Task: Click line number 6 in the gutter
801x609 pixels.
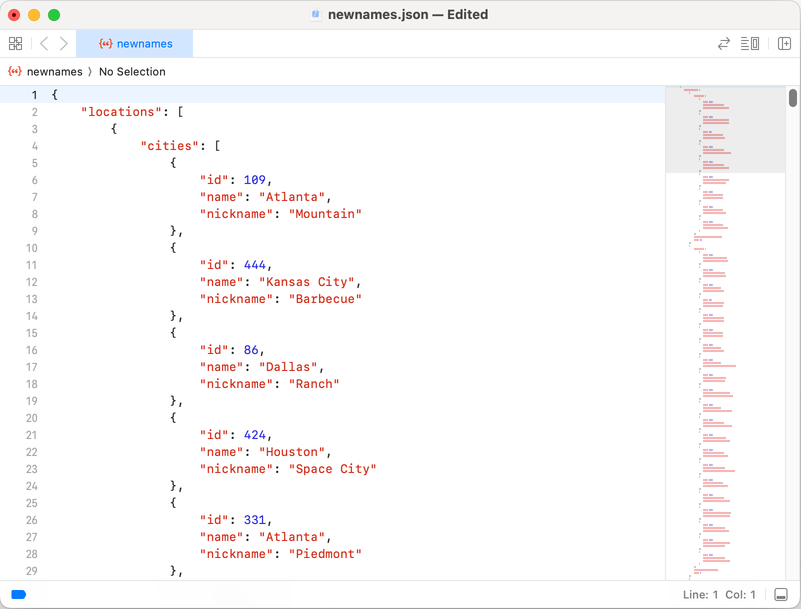Action: [x=34, y=180]
